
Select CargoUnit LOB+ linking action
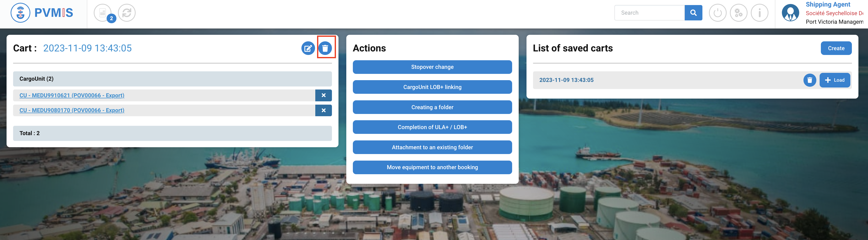(x=432, y=87)
